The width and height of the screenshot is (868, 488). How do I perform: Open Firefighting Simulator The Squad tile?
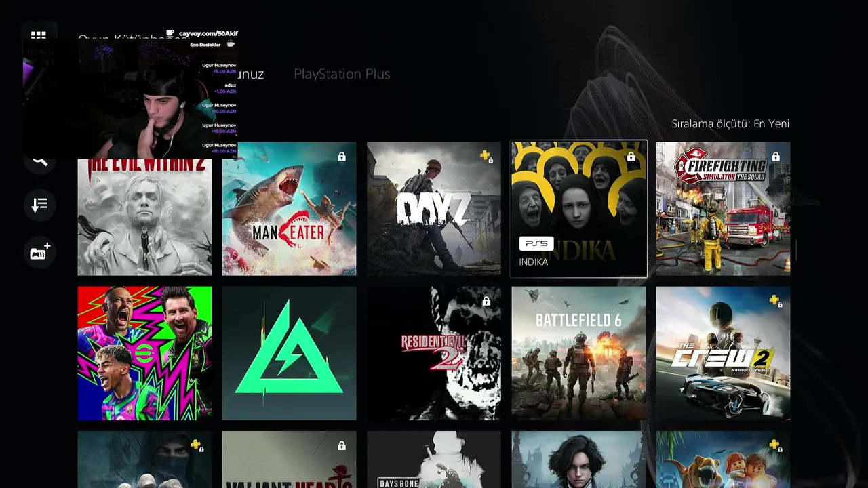(723, 209)
